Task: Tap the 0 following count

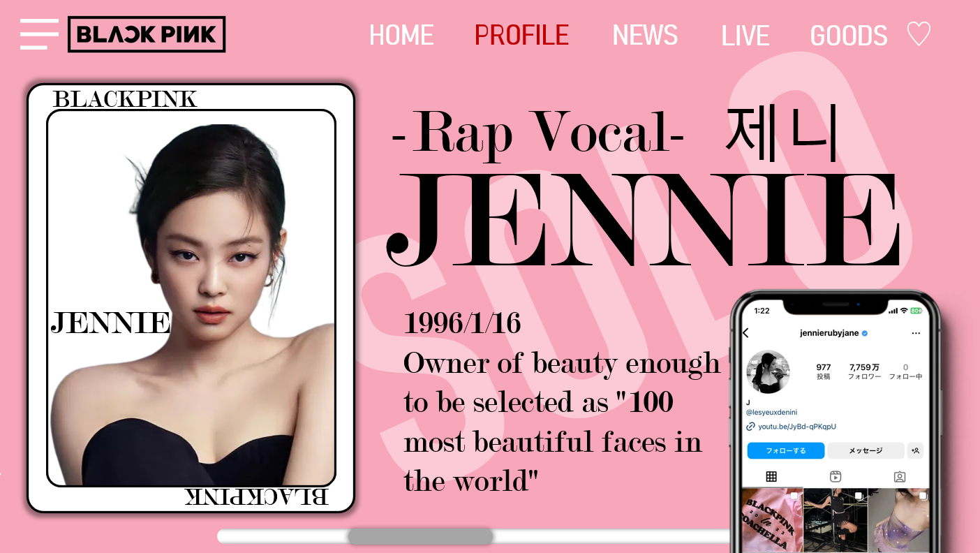Action: [x=905, y=371]
